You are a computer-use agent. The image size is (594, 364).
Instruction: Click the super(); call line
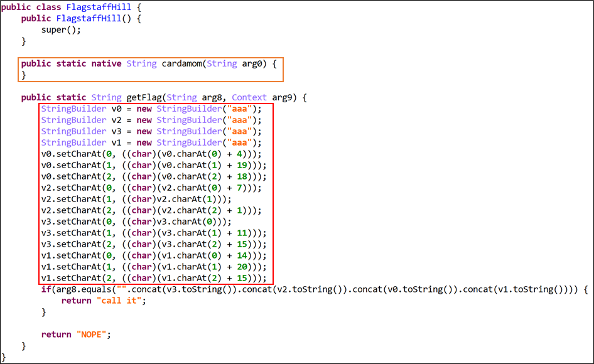[61, 30]
